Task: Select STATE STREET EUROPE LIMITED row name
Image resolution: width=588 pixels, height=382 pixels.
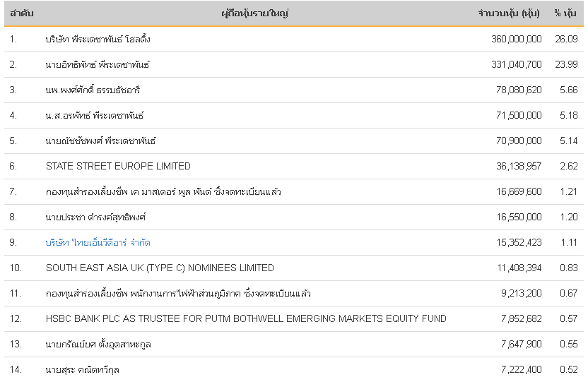Action: coord(118,166)
